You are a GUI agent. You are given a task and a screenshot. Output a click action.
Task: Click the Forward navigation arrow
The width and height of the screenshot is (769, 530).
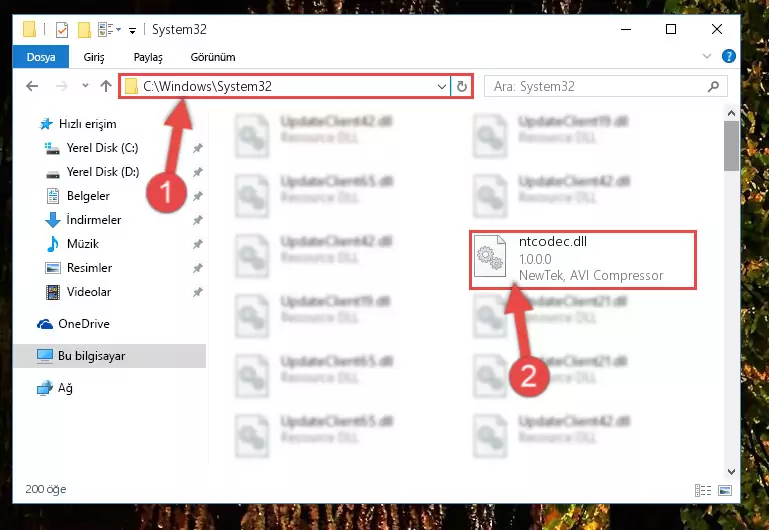point(62,86)
